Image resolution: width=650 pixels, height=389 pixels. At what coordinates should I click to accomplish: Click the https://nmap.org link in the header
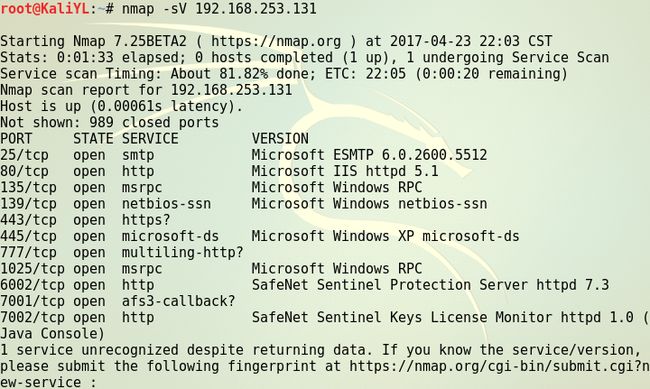click(276, 41)
